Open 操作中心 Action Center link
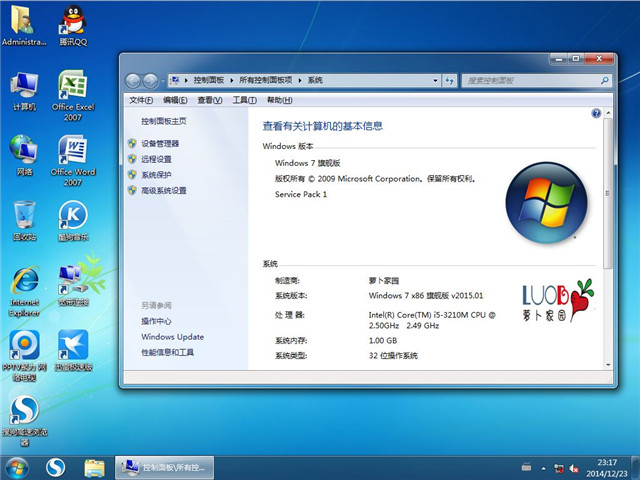This screenshot has width=640, height=480. (156, 321)
